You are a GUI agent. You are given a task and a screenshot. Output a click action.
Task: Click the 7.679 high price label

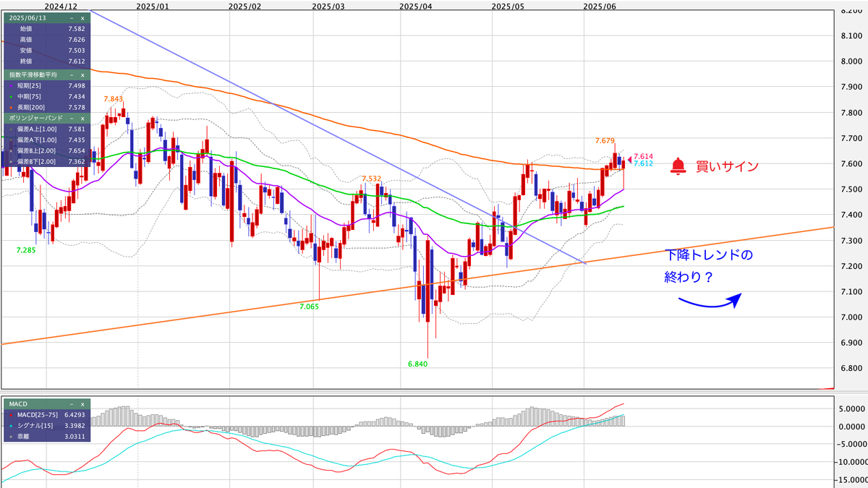coord(605,140)
